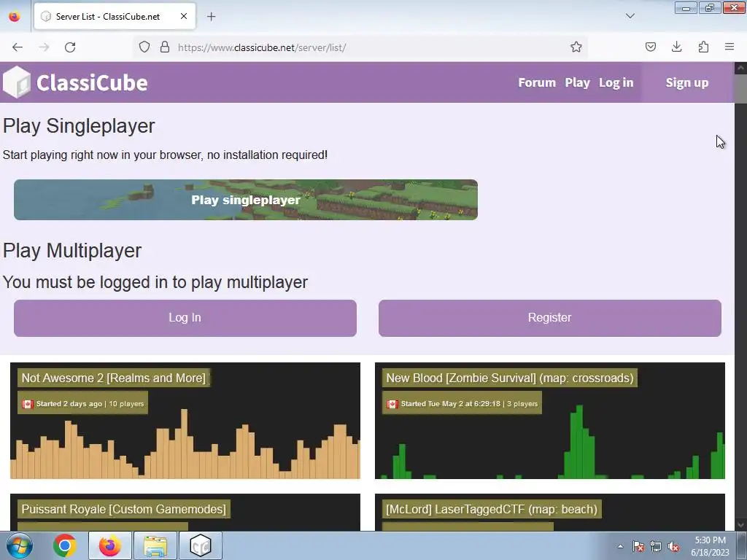This screenshot has height=560, width=747.
Task: Click the ClassiCube title text in the header
Action: [x=92, y=82]
